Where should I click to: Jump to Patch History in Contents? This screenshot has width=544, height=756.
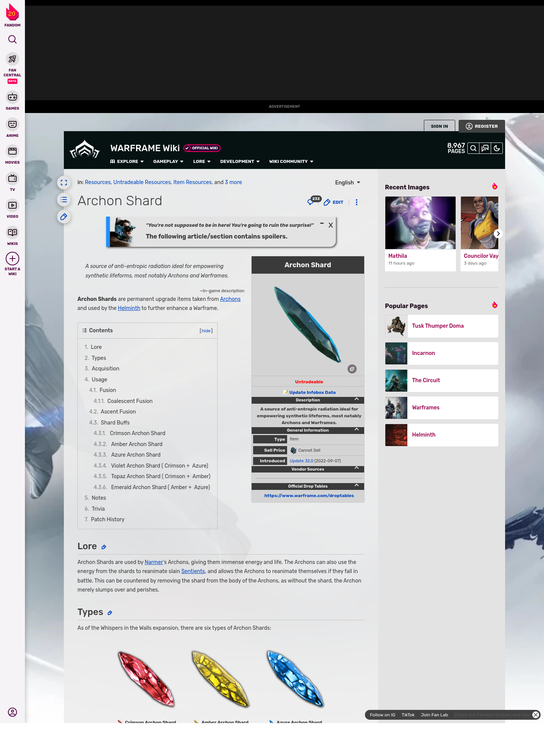tap(108, 519)
